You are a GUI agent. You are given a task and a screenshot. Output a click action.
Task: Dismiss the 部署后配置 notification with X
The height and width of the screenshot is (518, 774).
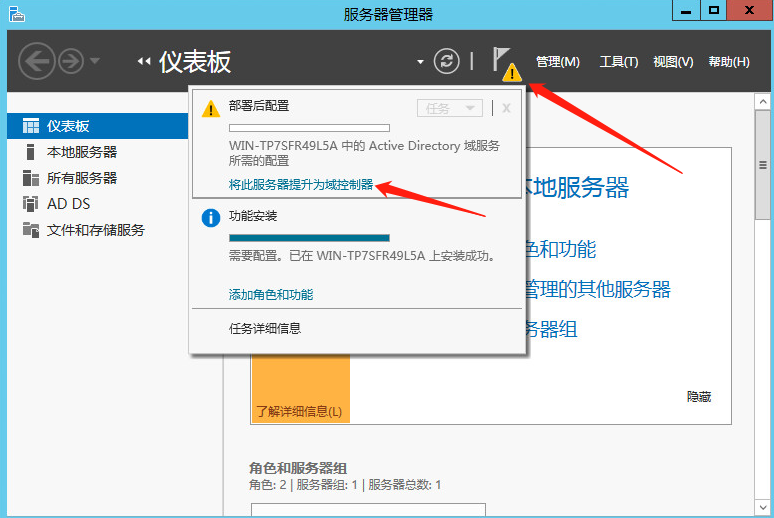(506, 108)
